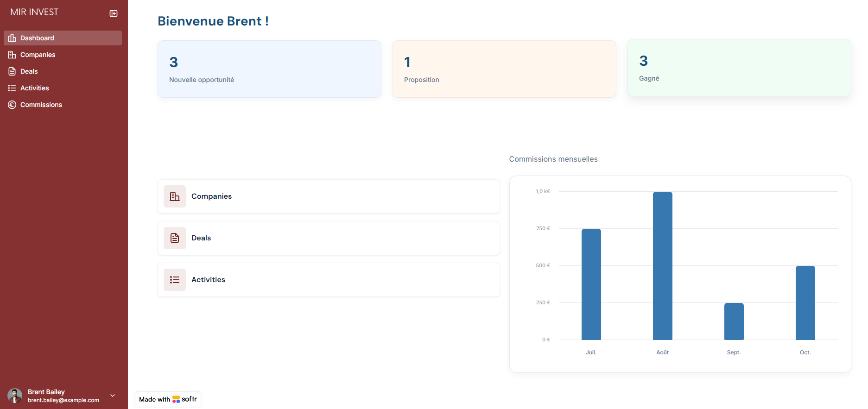Click the brent.bailey@example.com email text
The width and height of the screenshot is (868, 409).
[63, 400]
